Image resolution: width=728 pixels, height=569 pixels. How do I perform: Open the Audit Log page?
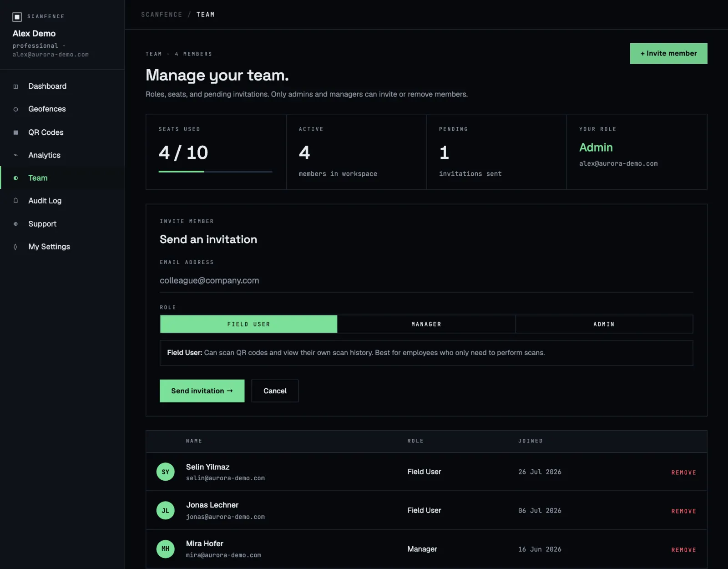(62, 201)
